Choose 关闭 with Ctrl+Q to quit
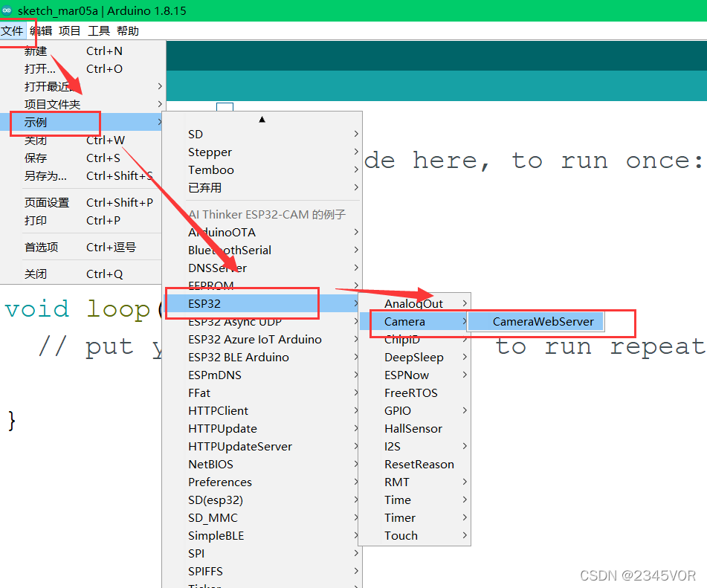Image resolution: width=707 pixels, height=588 pixels. [81, 274]
